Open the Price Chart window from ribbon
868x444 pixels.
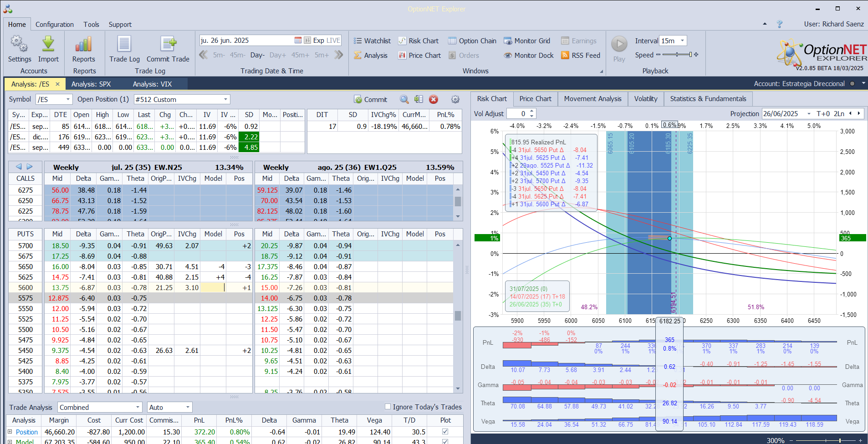click(419, 55)
